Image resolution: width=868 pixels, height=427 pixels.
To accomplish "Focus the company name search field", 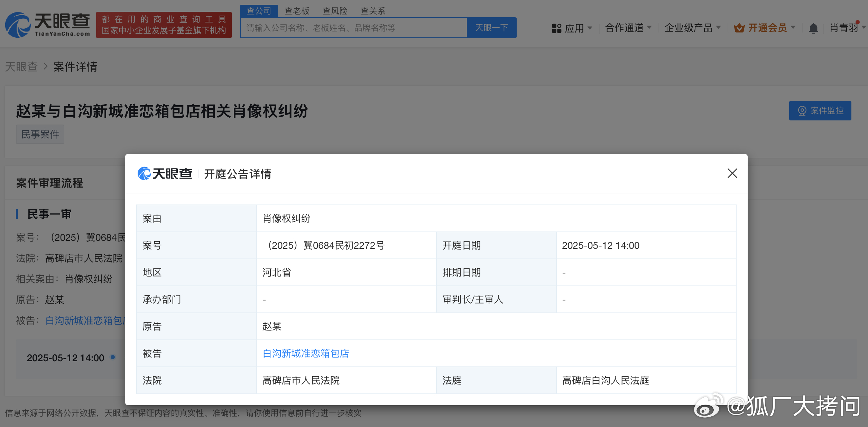I will (353, 28).
